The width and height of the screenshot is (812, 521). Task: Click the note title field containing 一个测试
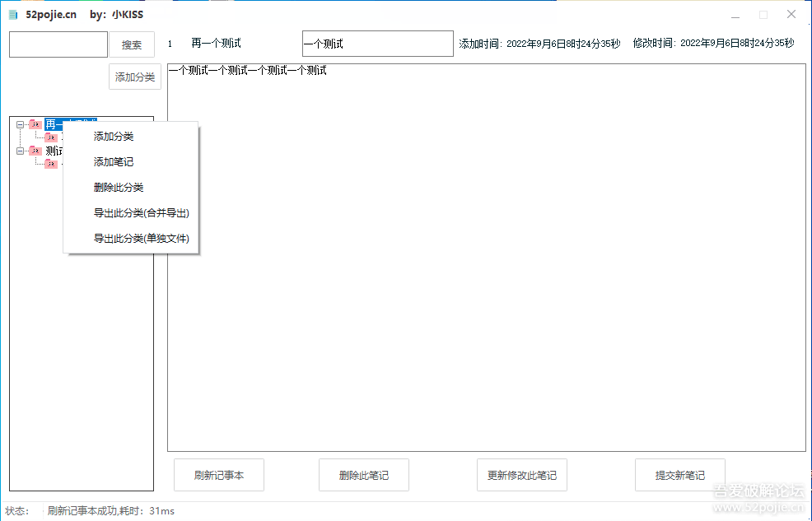pos(377,44)
